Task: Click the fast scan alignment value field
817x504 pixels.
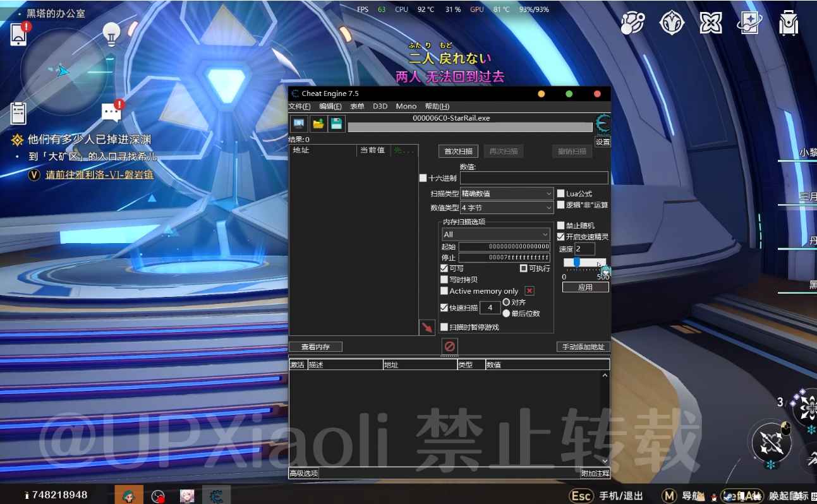Action: coord(490,308)
